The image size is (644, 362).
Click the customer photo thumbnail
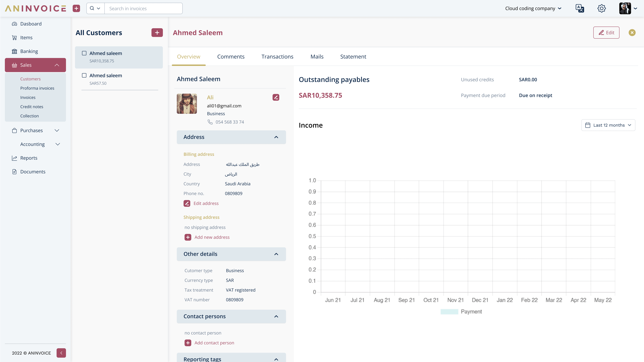187,104
